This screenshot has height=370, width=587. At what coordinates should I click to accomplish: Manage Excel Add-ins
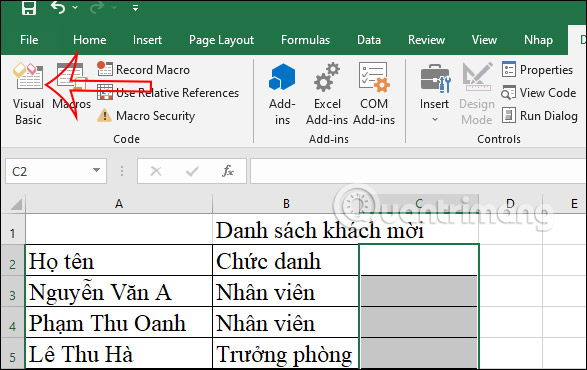(327, 94)
